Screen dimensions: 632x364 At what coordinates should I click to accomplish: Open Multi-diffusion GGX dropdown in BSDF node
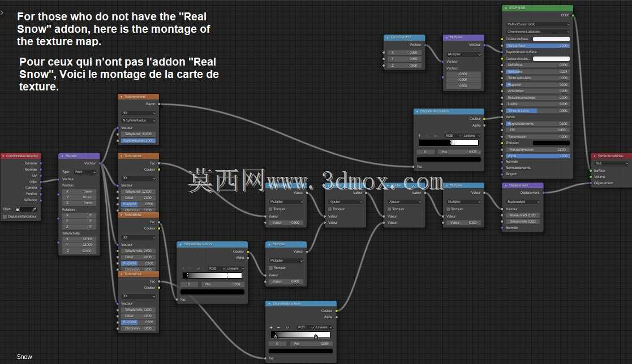(x=538, y=24)
